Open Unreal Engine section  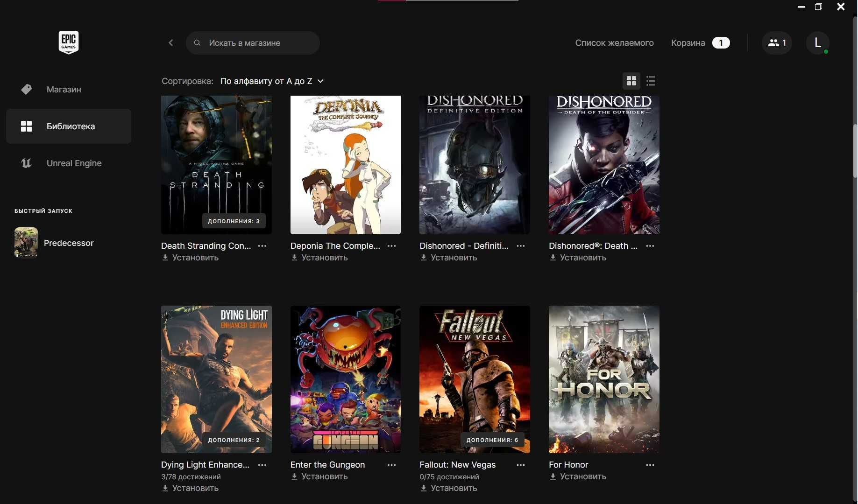pos(69,163)
